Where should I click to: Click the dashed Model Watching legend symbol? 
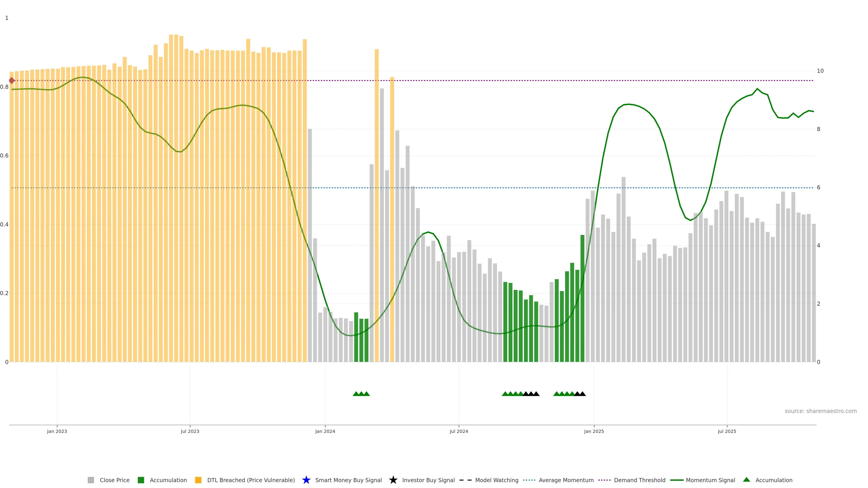tap(465, 480)
